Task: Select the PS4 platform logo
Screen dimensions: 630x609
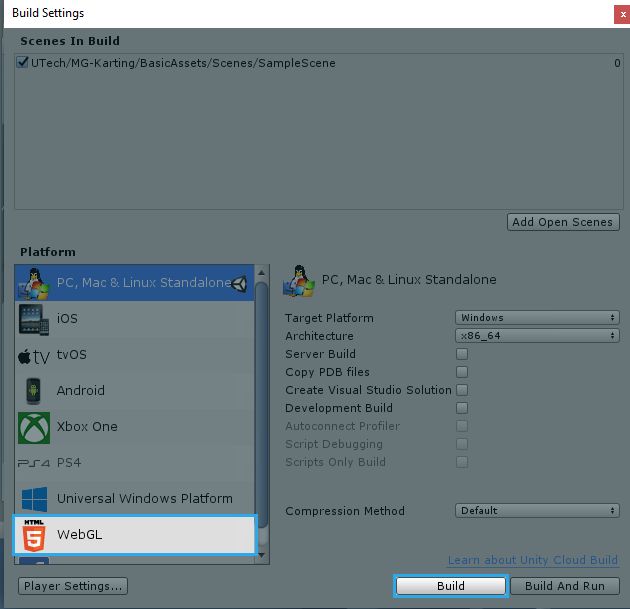Action: (33, 463)
